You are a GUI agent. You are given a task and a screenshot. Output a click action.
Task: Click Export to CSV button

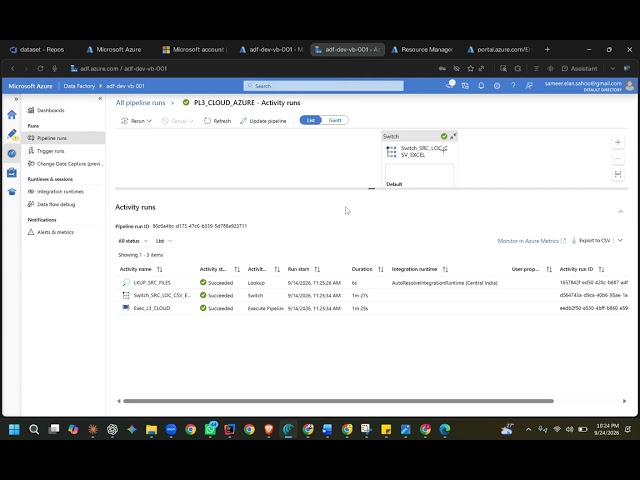(591, 240)
